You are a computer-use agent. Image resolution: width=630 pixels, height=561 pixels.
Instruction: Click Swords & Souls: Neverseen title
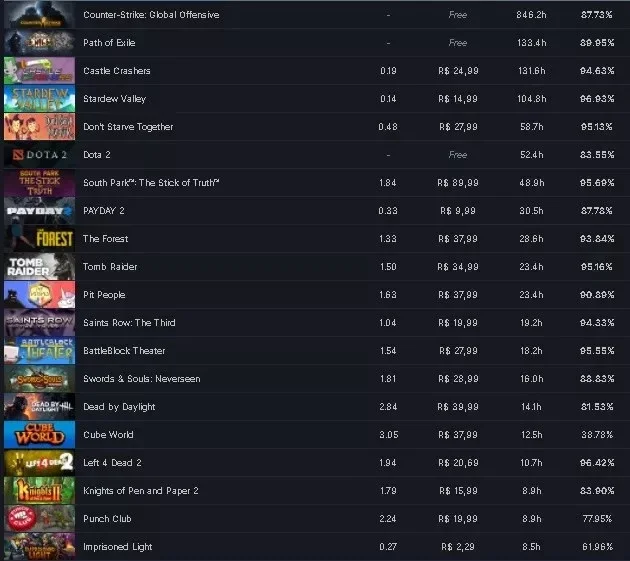coord(141,379)
